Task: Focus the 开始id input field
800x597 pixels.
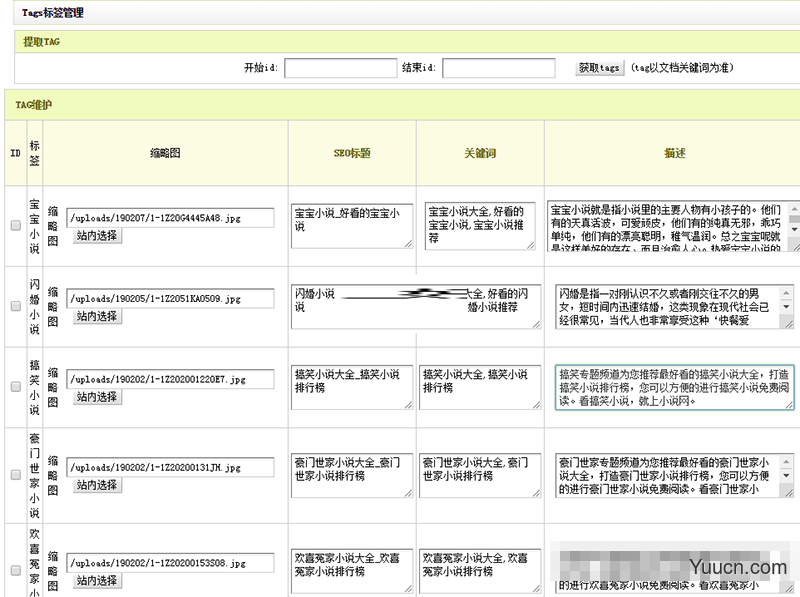Action: click(x=340, y=68)
